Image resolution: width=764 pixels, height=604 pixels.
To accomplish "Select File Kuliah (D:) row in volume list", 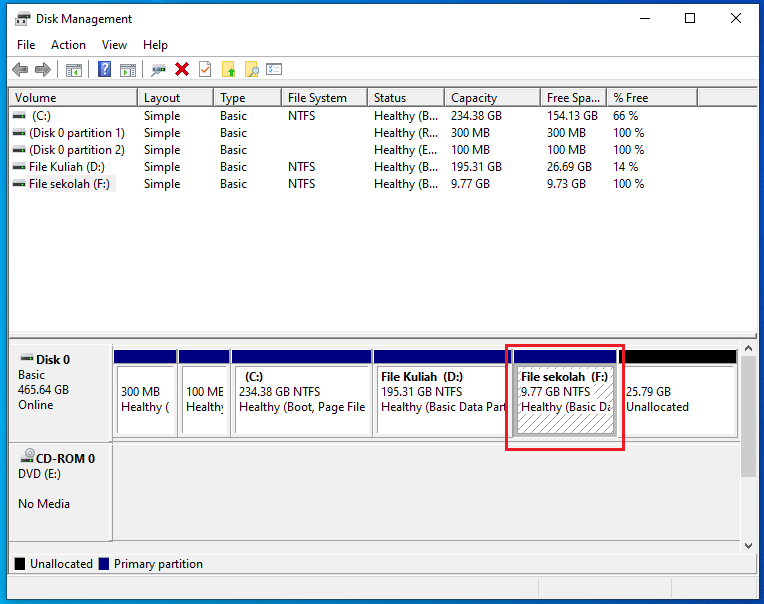I will coord(66,167).
